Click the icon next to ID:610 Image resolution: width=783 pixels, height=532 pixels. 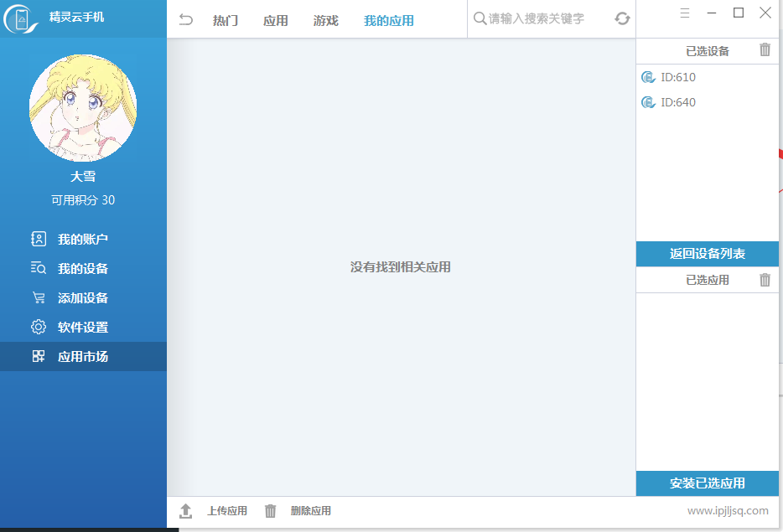(x=648, y=77)
